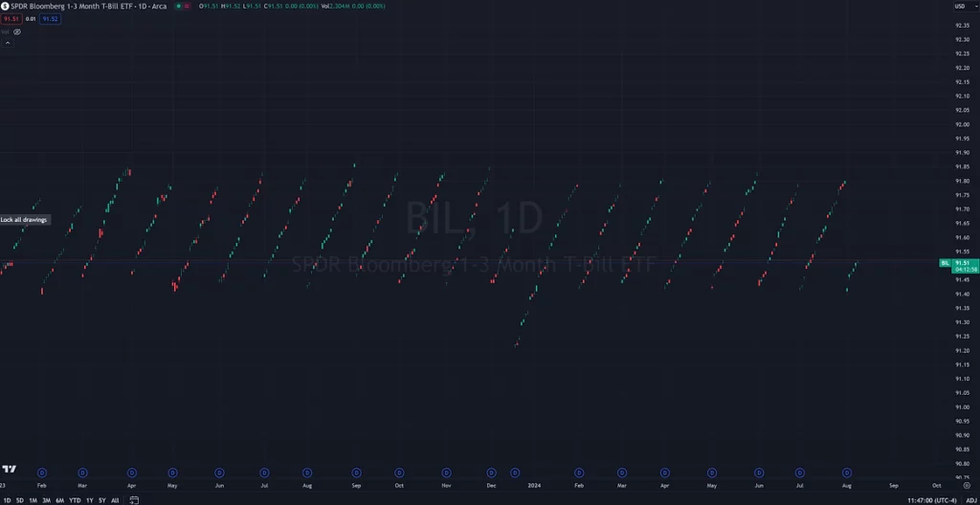Viewport: 980px width, 505px height.
Task: Click the dividend marker above Apr 2023
Action: coord(132,472)
